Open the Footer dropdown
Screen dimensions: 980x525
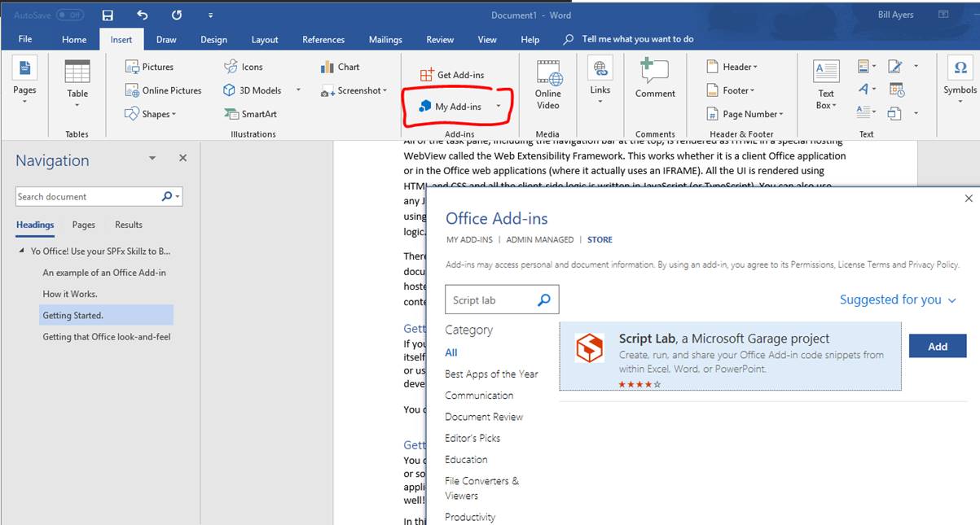pyautogui.click(x=729, y=90)
